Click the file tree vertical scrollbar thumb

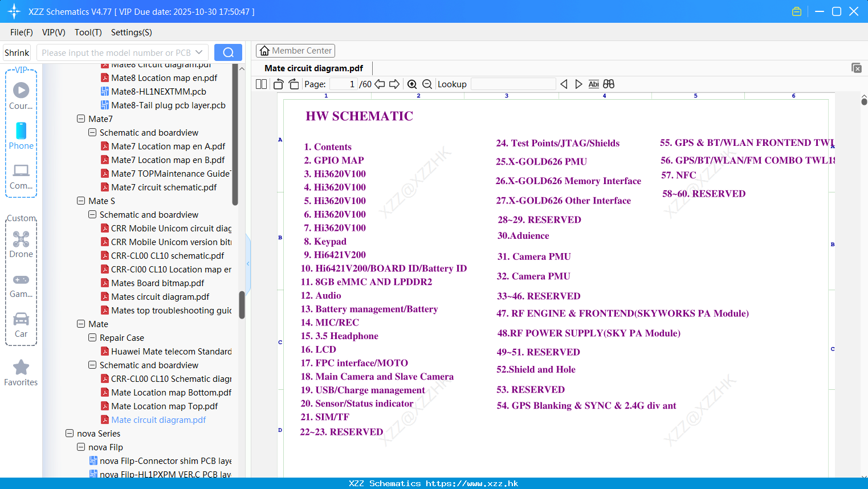242,305
